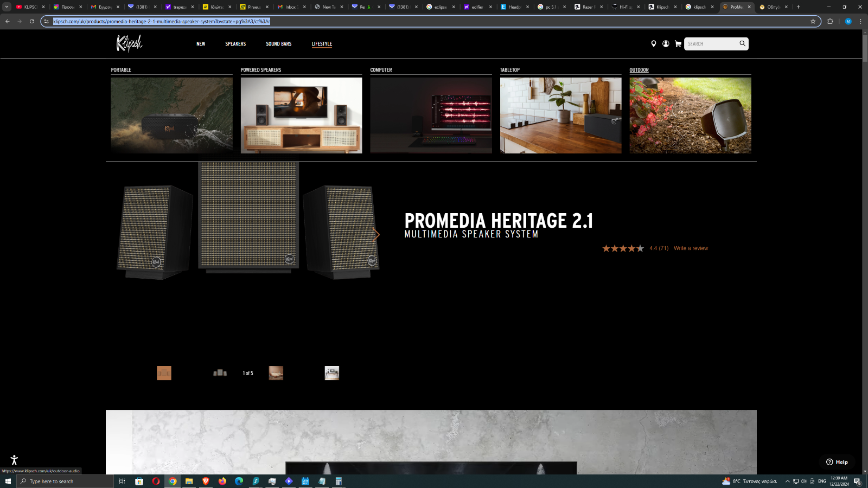Click the browser back arrow

pyautogui.click(x=8, y=21)
